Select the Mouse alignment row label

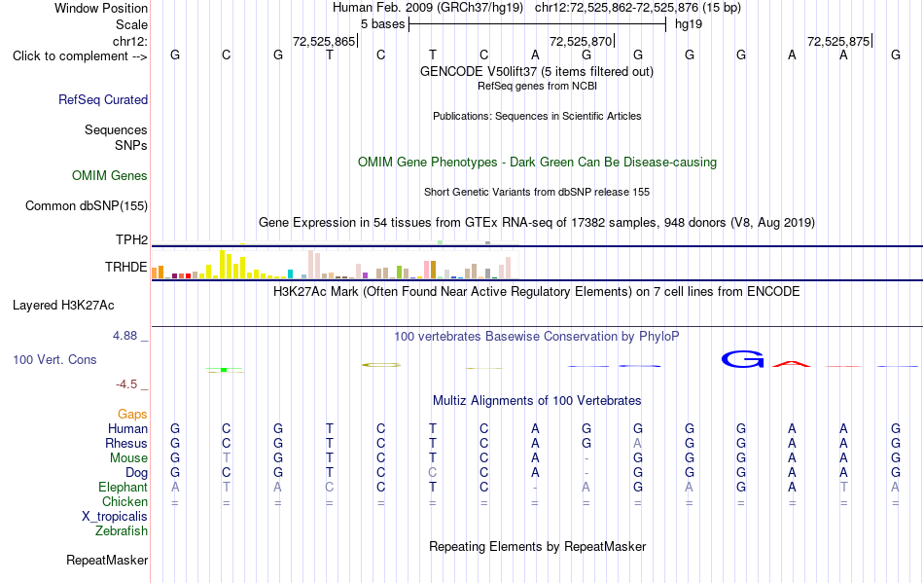pos(129,458)
